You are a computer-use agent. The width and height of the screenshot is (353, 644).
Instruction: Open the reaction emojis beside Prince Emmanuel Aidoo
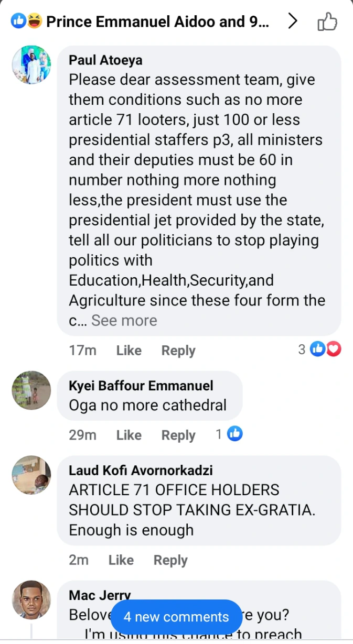[26, 21]
